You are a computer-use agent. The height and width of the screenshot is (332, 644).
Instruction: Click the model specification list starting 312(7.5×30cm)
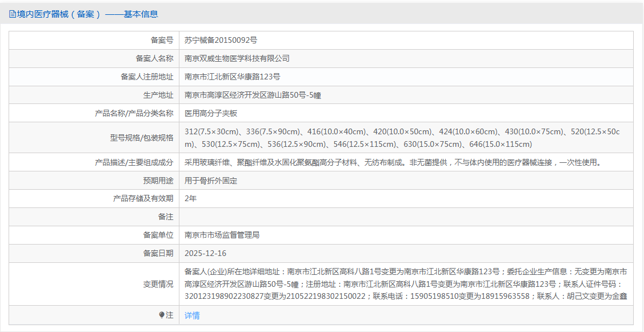(402, 138)
